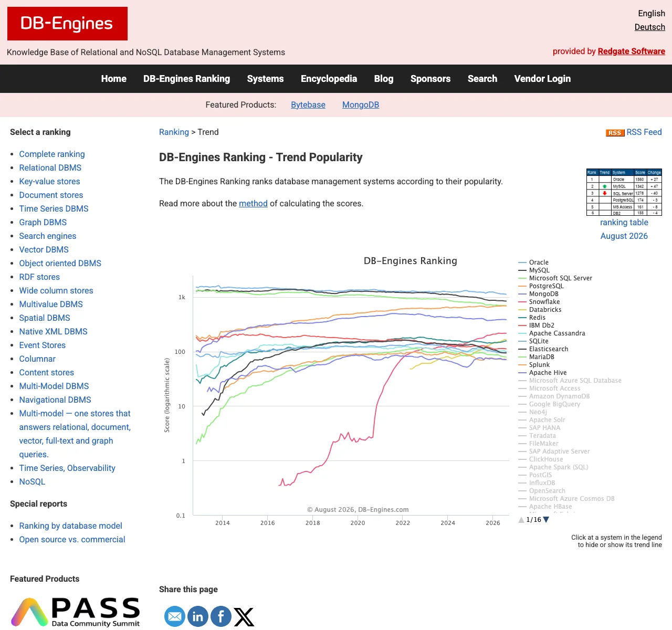Show the Teradata trend line
This screenshot has height=630, width=672.
[x=537, y=436]
